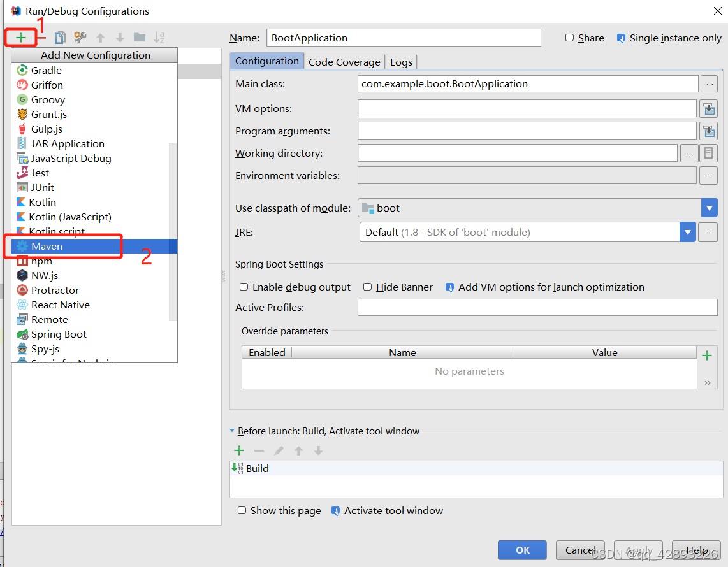Screen dimensions: 728x567
Task: Click the Create New Folder toolbar icon
Action: 139,38
